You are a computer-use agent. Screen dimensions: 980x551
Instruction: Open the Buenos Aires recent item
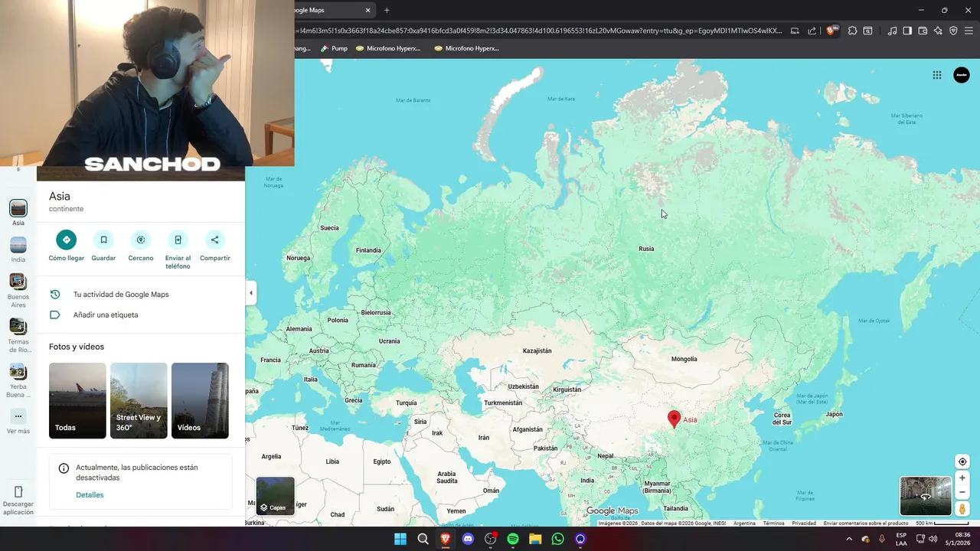(x=18, y=291)
